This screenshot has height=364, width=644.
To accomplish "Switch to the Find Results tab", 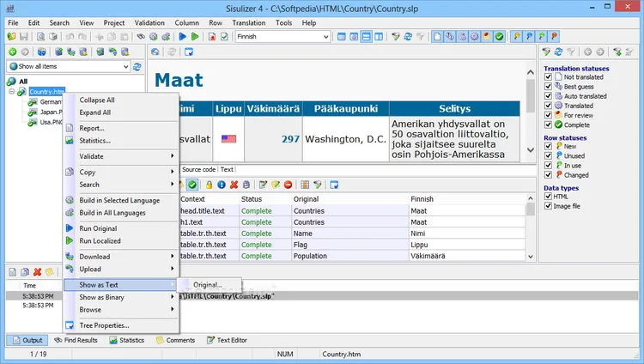I will point(76,340).
